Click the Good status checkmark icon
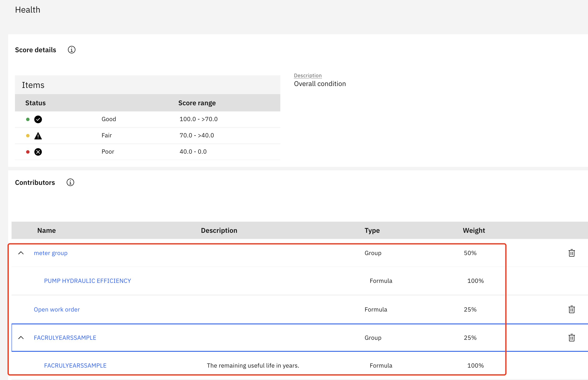The width and height of the screenshot is (588, 380). click(x=38, y=119)
